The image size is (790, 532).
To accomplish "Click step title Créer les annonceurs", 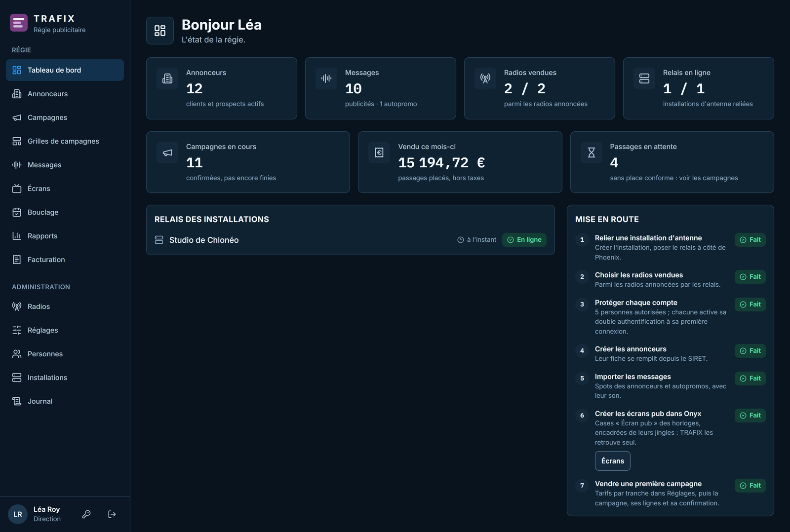I will (631, 349).
